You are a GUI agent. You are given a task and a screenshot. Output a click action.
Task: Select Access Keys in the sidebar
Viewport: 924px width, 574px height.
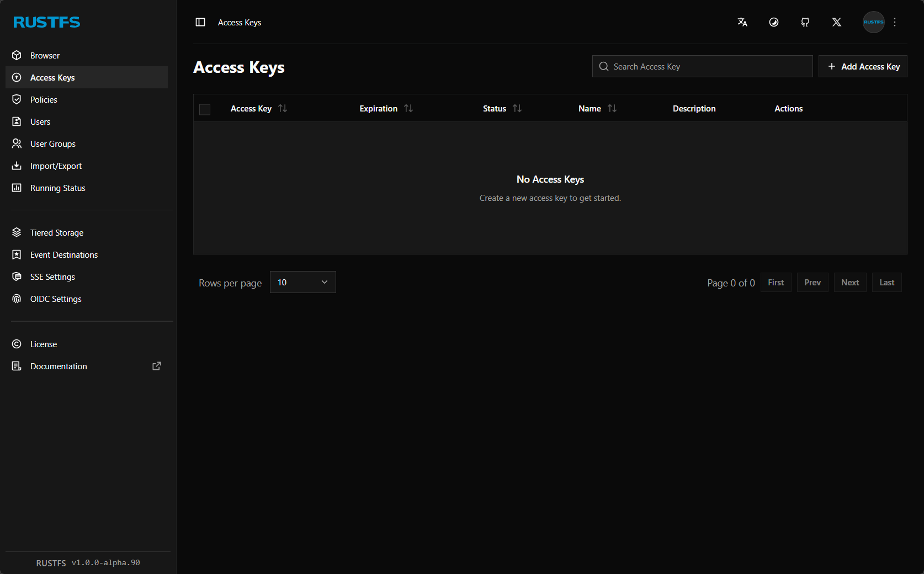click(87, 77)
